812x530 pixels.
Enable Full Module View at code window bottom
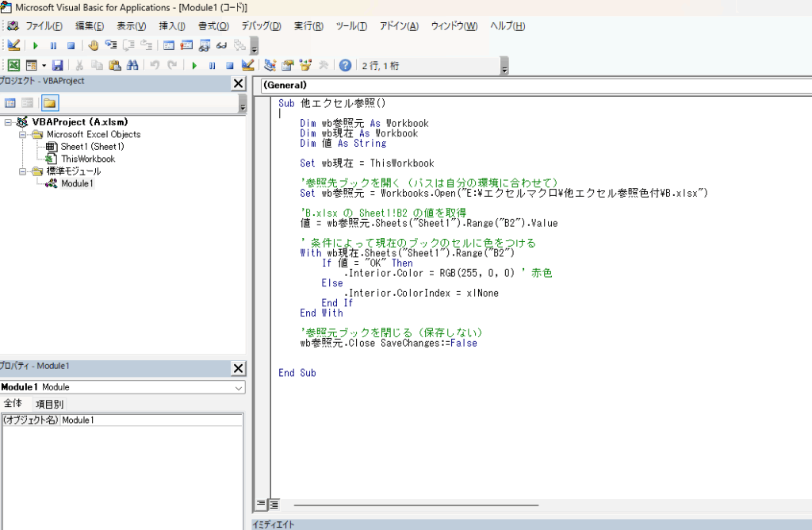click(x=274, y=504)
